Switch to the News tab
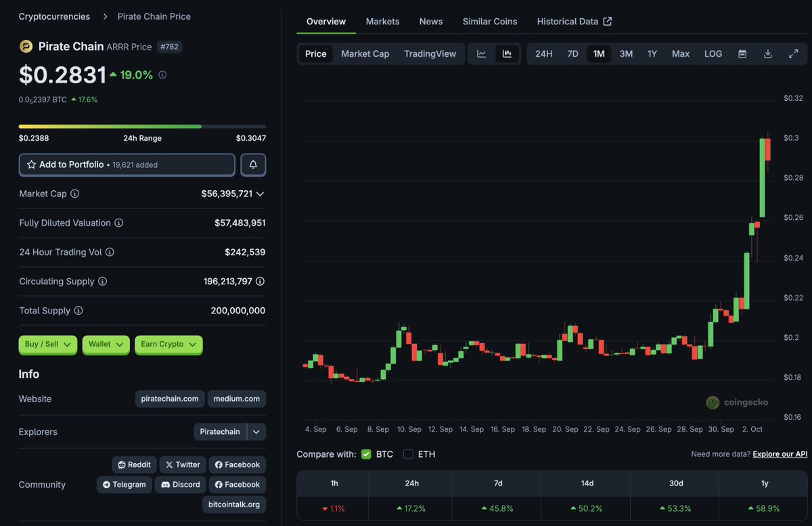This screenshot has height=526, width=812. pyautogui.click(x=431, y=22)
